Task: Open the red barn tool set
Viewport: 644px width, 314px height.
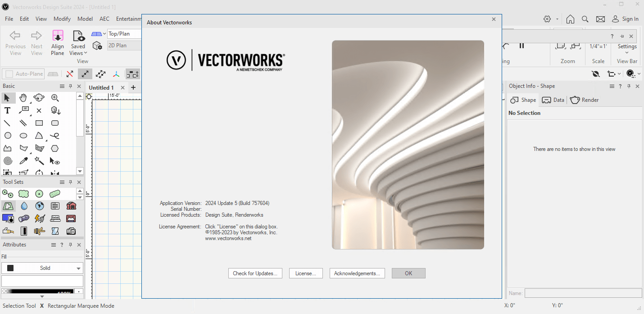Action: tap(71, 206)
